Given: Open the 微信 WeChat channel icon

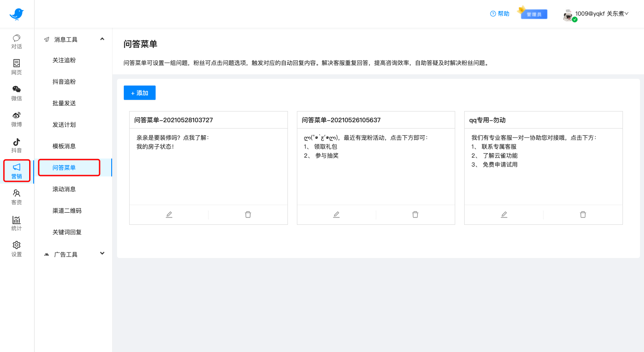Looking at the screenshot, I should pos(16,94).
